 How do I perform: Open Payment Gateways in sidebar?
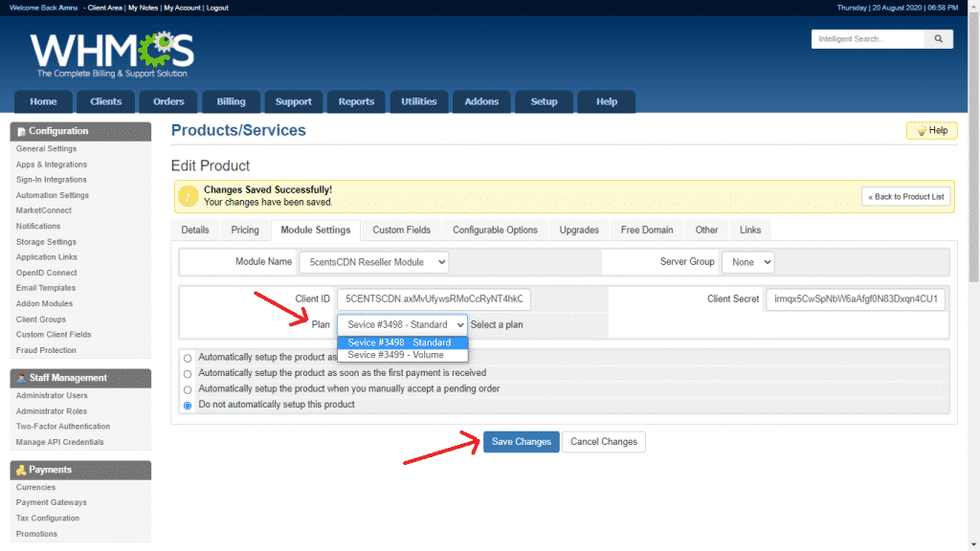[x=52, y=502]
